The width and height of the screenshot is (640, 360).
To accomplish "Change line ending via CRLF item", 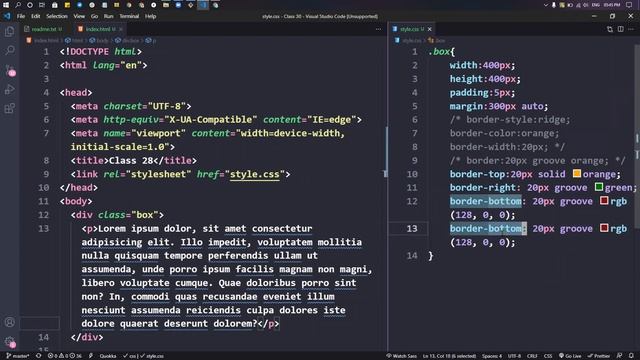I will (532, 356).
